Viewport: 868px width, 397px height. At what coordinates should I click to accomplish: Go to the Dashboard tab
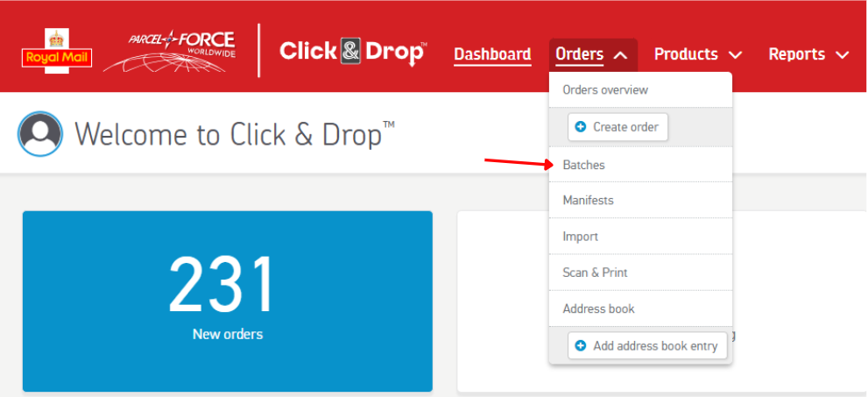point(492,54)
